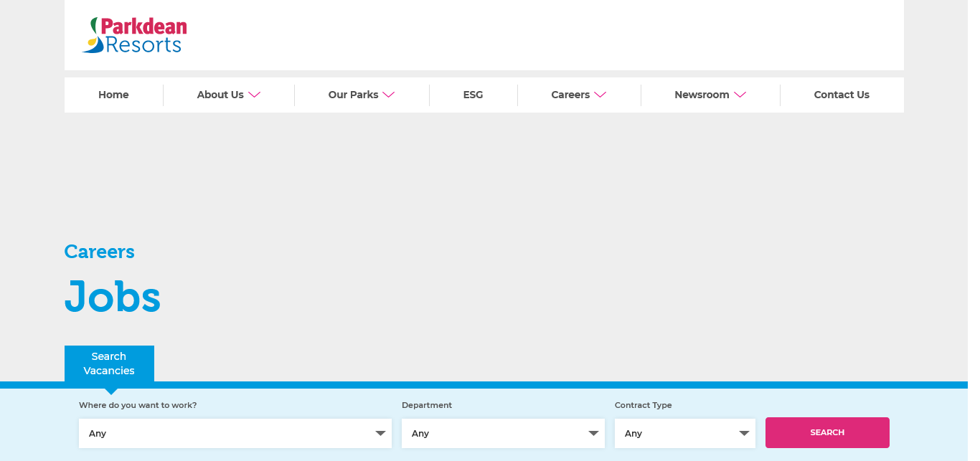Open the work location dropdown
Screen dimensions: 980x461
coord(235,434)
